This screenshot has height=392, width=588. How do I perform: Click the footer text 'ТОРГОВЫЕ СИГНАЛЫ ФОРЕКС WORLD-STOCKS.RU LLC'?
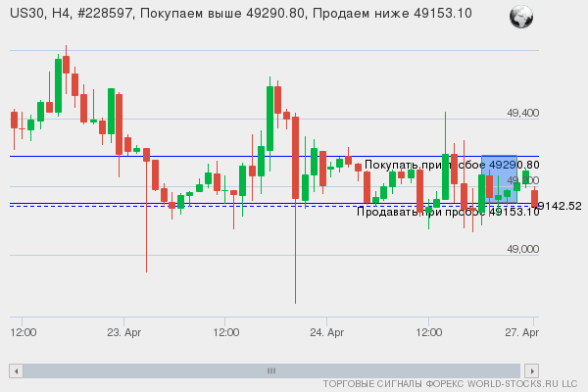pyautogui.click(x=450, y=384)
